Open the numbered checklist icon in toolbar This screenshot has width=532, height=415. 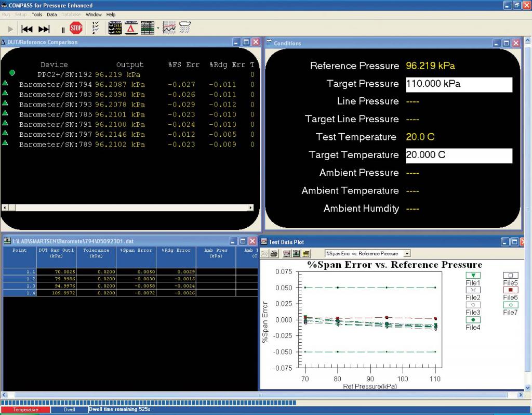tap(96, 28)
